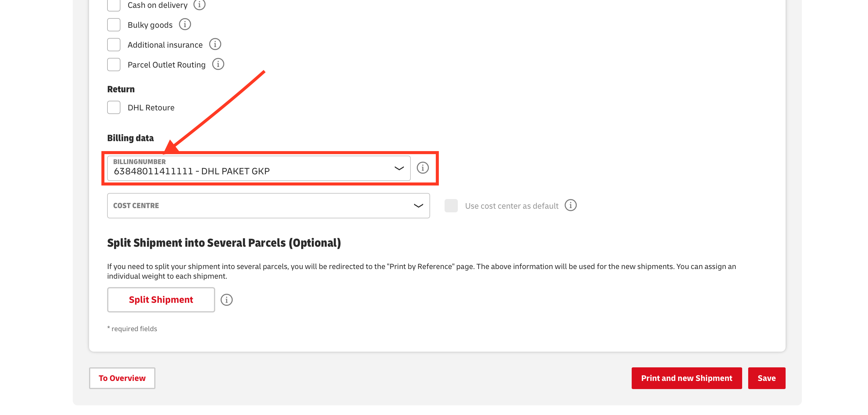Viewport: 868px width, 415px height.
Task: Open Bulky goods info icon
Action: coord(185,25)
